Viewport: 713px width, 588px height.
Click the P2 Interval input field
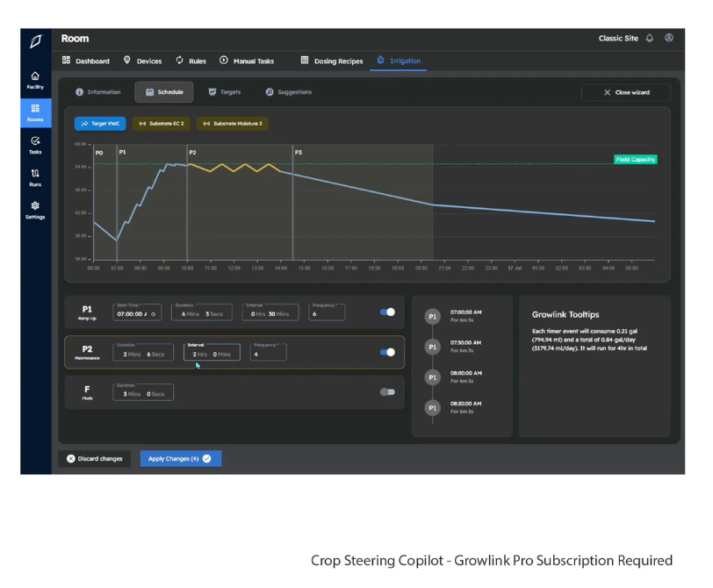[211, 353]
